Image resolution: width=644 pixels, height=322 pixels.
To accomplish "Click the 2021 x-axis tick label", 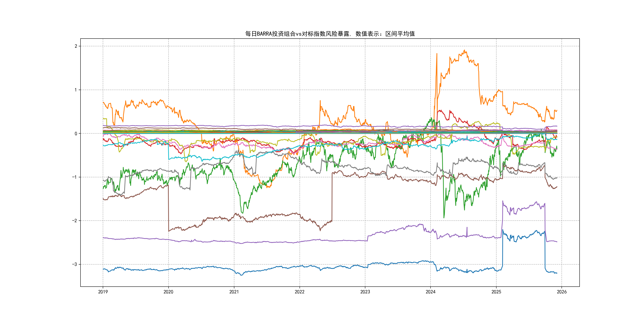I will (x=234, y=292).
